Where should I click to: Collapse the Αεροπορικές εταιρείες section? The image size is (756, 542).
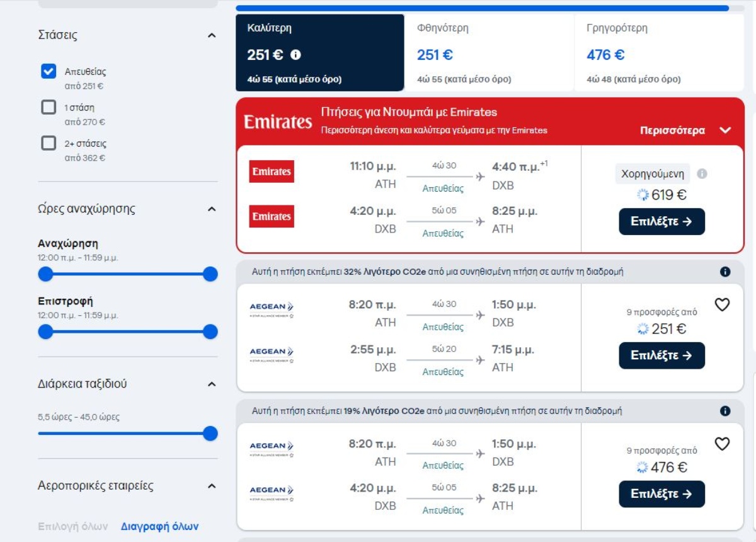point(212,487)
